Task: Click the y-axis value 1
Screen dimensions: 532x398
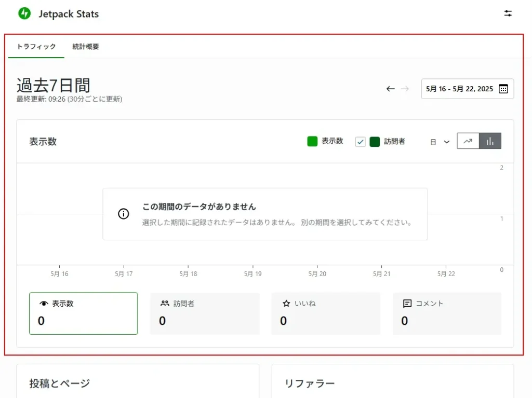Action: tap(501, 219)
